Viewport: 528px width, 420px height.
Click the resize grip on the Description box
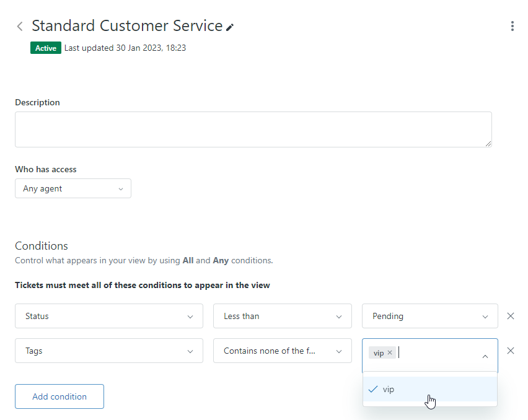[488, 143]
